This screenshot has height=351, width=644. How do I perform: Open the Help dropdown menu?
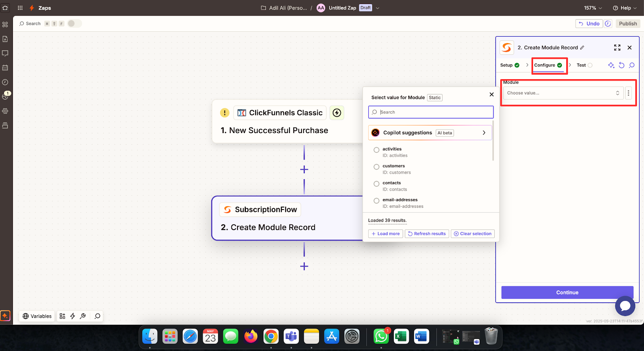click(625, 8)
